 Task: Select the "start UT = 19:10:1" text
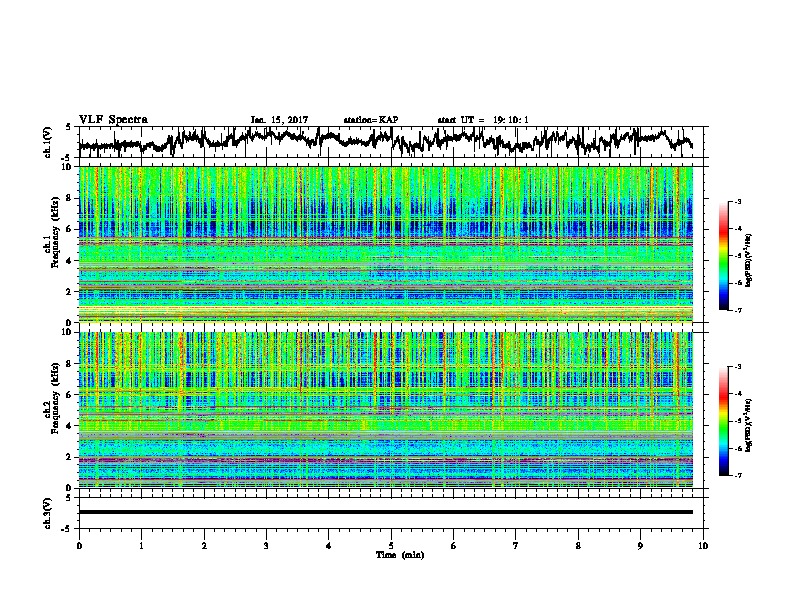tap(483, 120)
